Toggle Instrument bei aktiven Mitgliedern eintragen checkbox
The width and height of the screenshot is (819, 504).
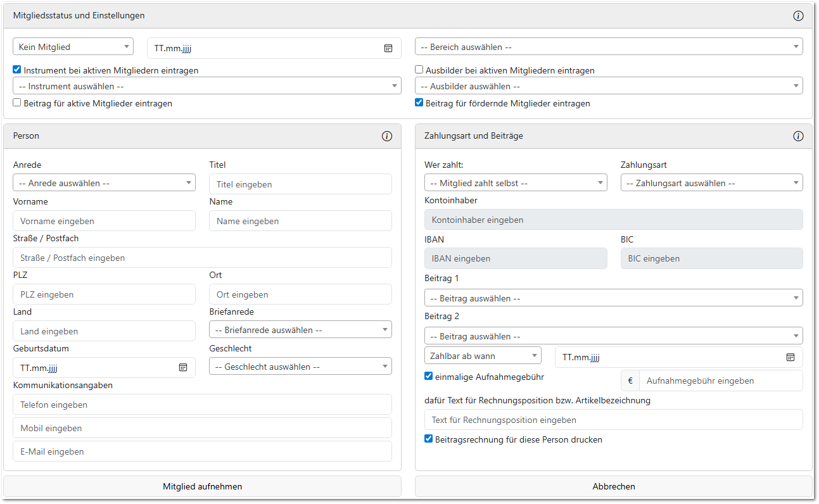(x=17, y=70)
